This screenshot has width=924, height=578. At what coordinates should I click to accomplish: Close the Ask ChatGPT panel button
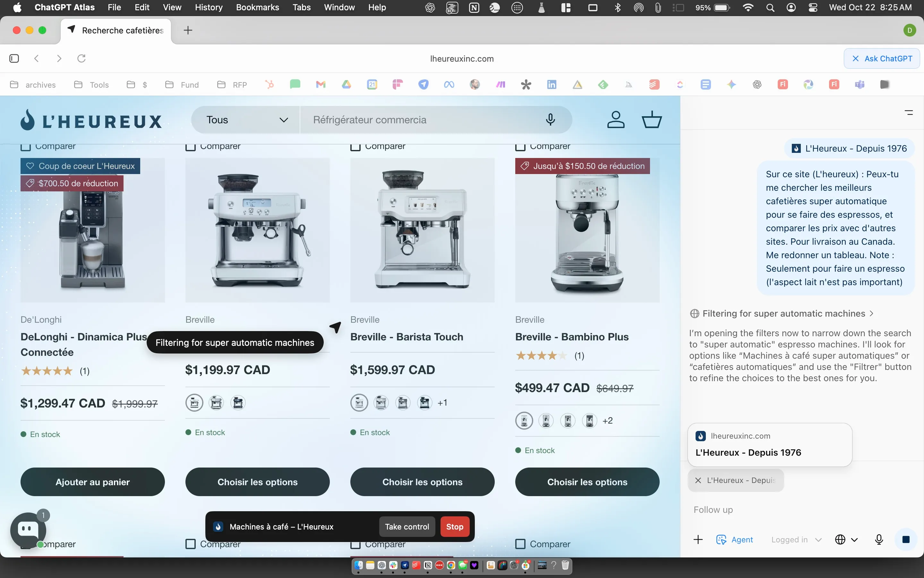(x=882, y=58)
